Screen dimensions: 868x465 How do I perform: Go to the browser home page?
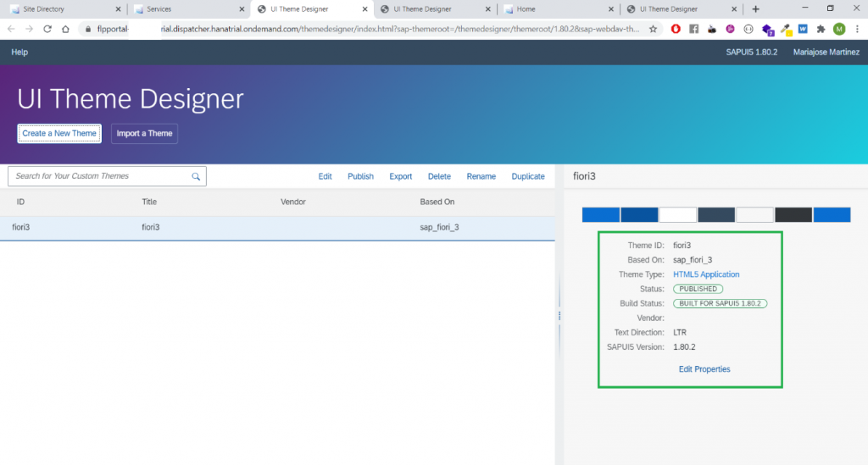coord(65,29)
